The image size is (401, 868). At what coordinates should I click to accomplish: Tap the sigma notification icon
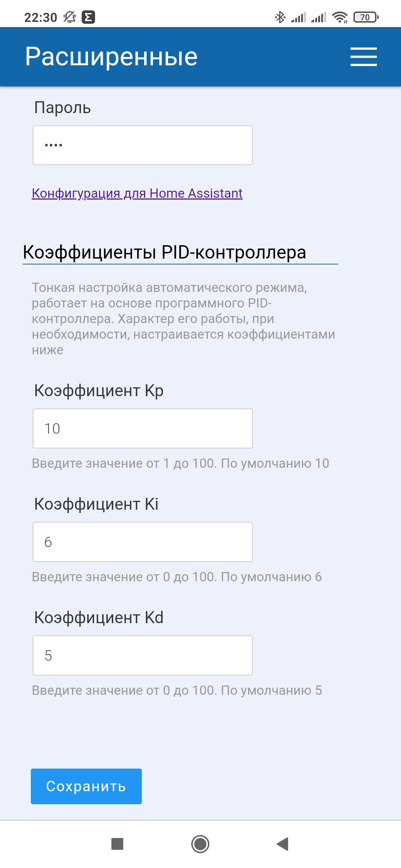(88, 17)
